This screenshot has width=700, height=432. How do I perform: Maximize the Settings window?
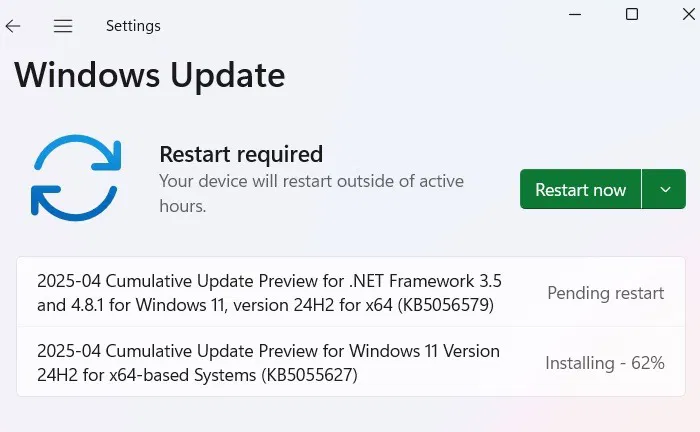[632, 14]
